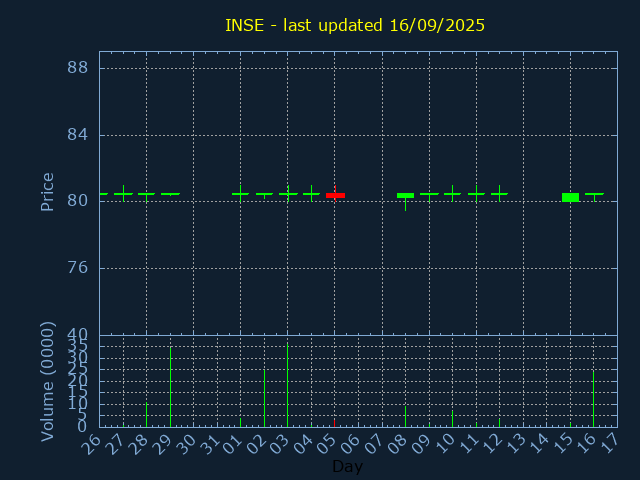
Task: Click the green candlestick on day 16
Action: point(594,194)
